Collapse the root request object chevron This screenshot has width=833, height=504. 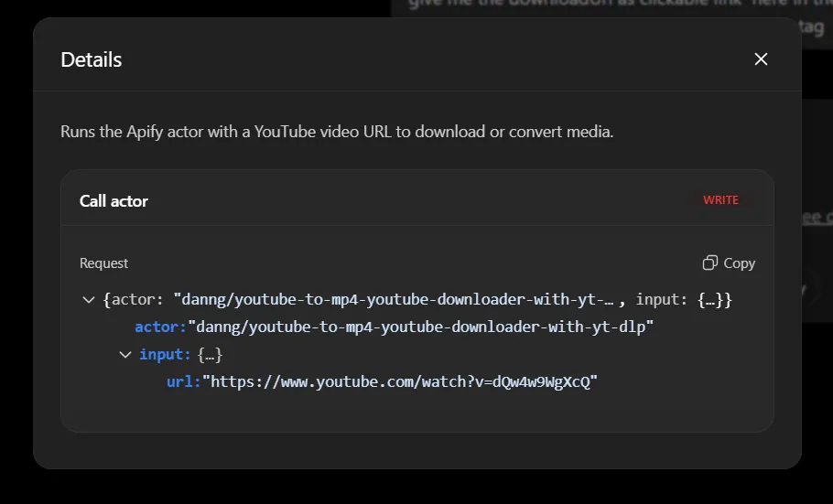89,299
